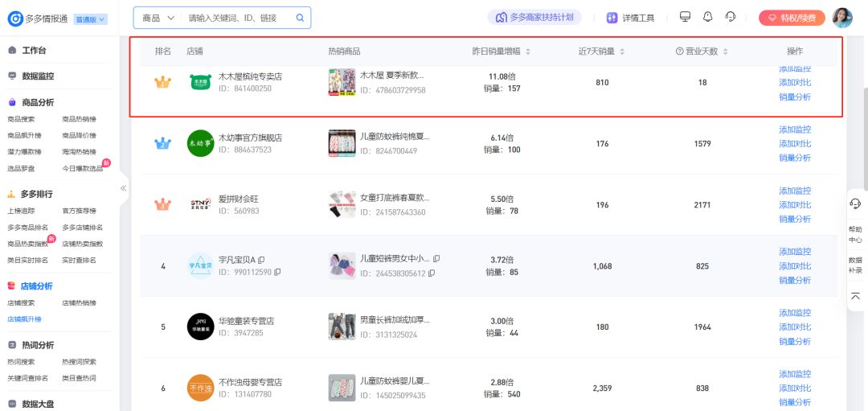Viewport: 868px width, 411px height.
Task: Open the 儿童防蚊裤纯棉夏 product thumbnail
Action: coord(342,143)
